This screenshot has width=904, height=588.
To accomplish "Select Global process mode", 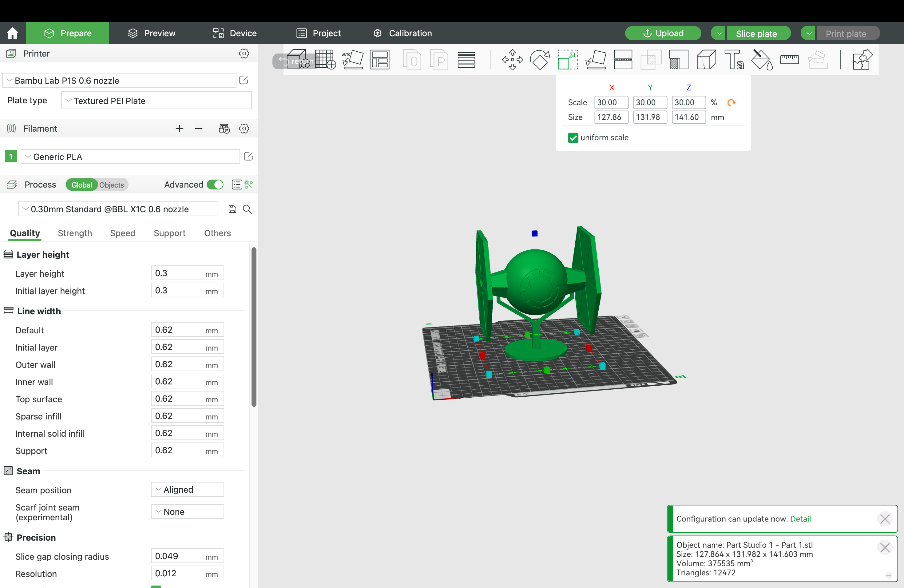I will (x=82, y=185).
